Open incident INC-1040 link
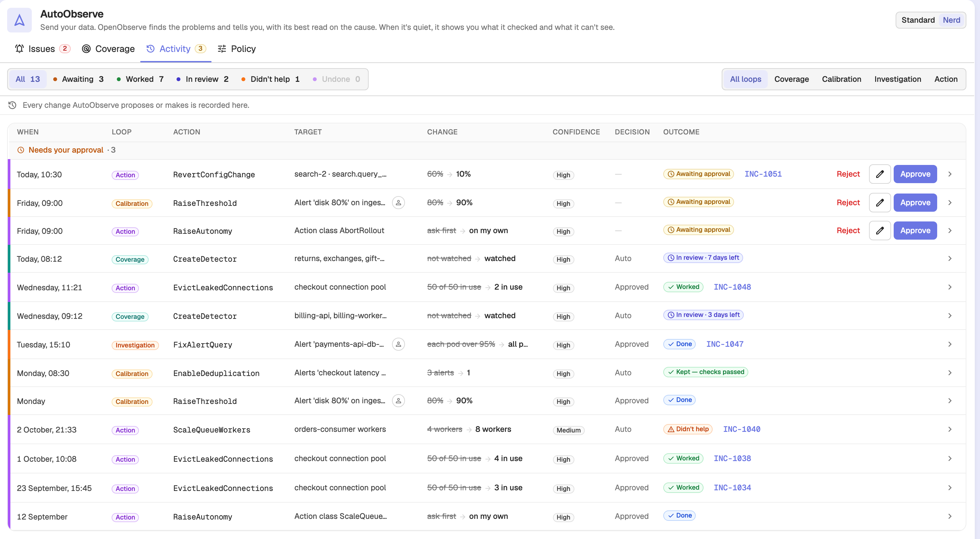The width and height of the screenshot is (980, 539). point(741,429)
